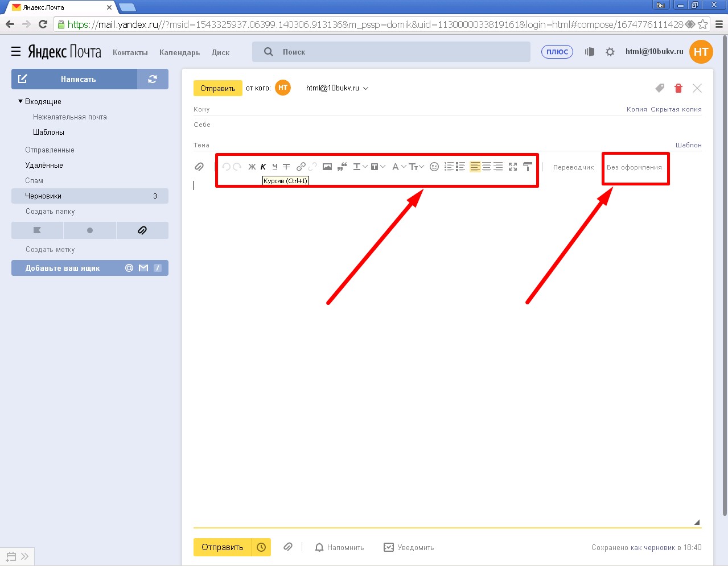The width and height of the screenshot is (728, 566).
Task: Open the text color dropdown
Action: click(360, 167)
